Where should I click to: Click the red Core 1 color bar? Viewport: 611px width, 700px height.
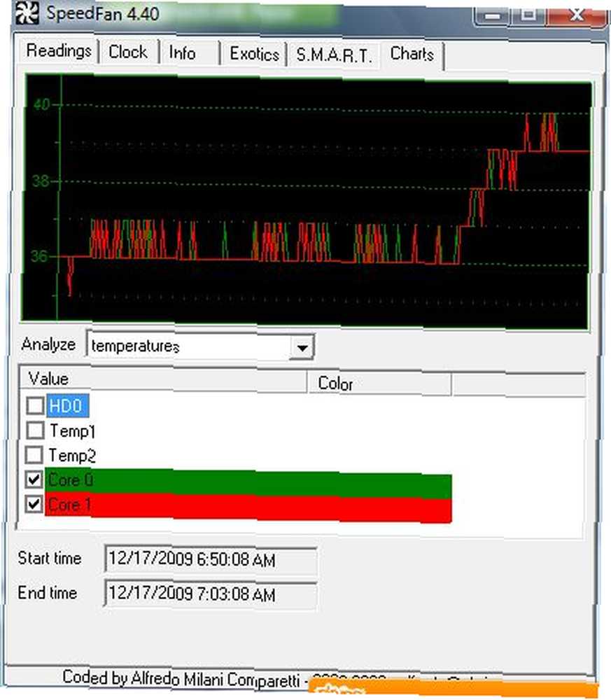[x=248, y=508]
